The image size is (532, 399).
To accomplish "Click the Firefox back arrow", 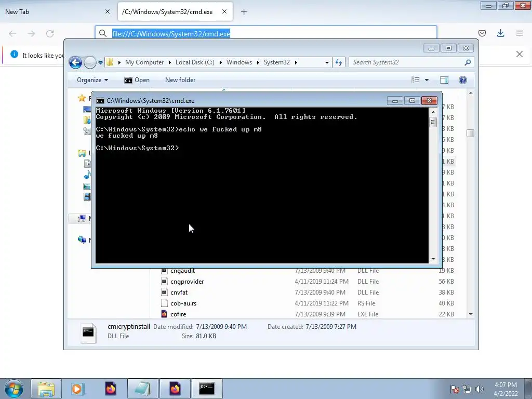I will [12, 33].
